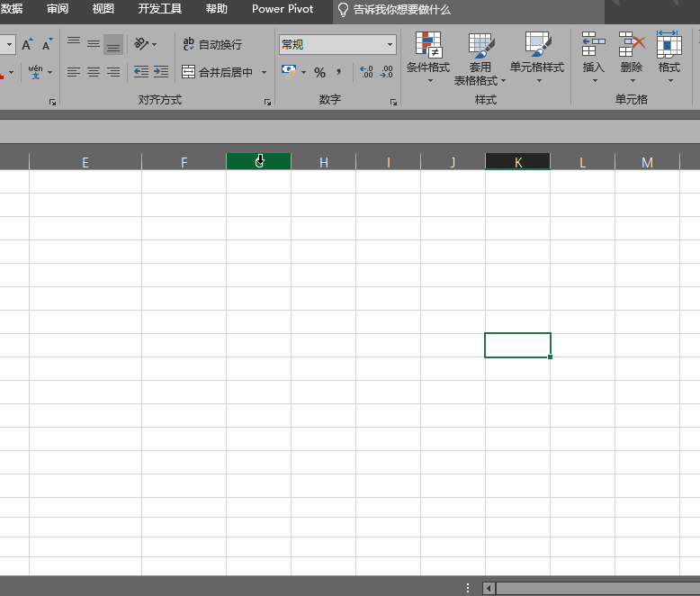
Task: Toggle Wrap Text (自动换行)
Action: click(x=212, y=44)
